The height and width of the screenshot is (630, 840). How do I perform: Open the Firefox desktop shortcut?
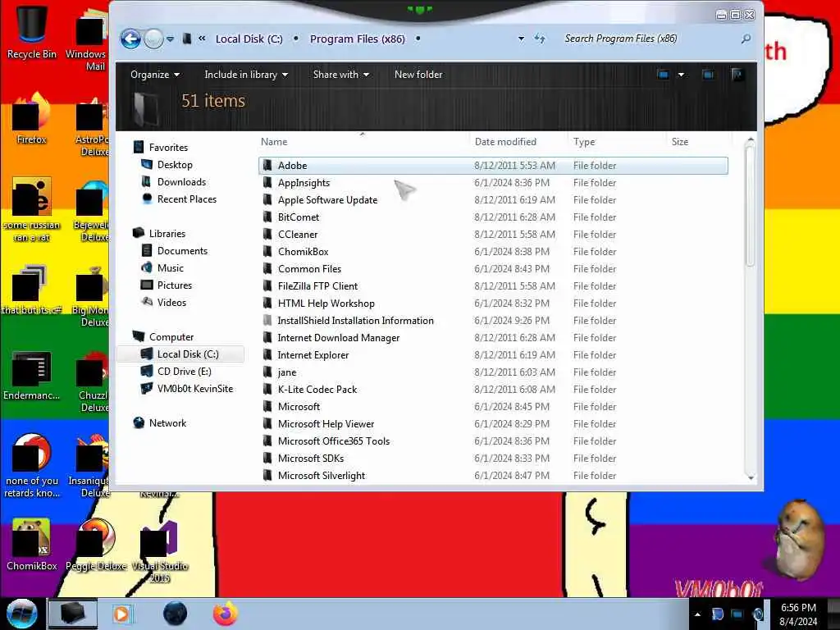click(32, 119)
